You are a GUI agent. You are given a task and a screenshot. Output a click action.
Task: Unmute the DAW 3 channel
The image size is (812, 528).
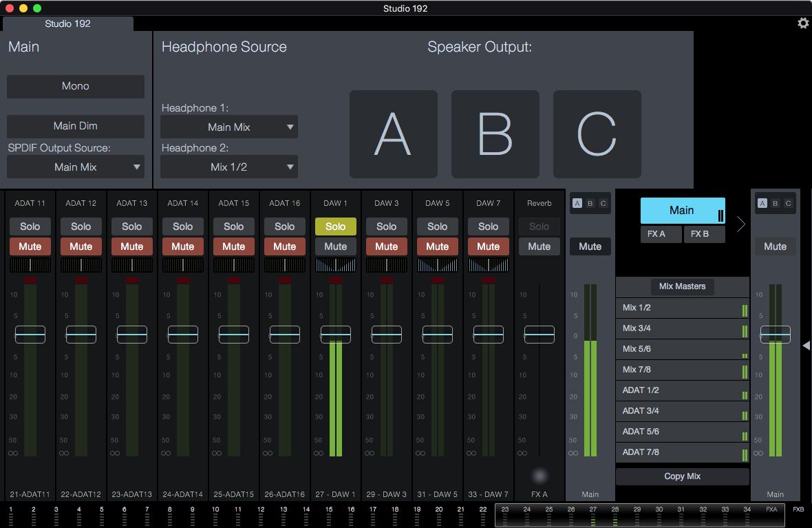click(x=386, y=246)
